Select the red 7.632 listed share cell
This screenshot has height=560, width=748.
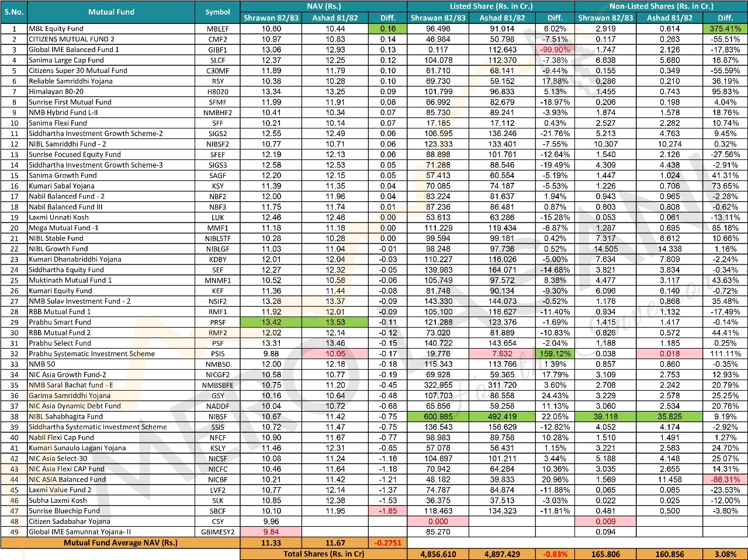click(502, 353)
